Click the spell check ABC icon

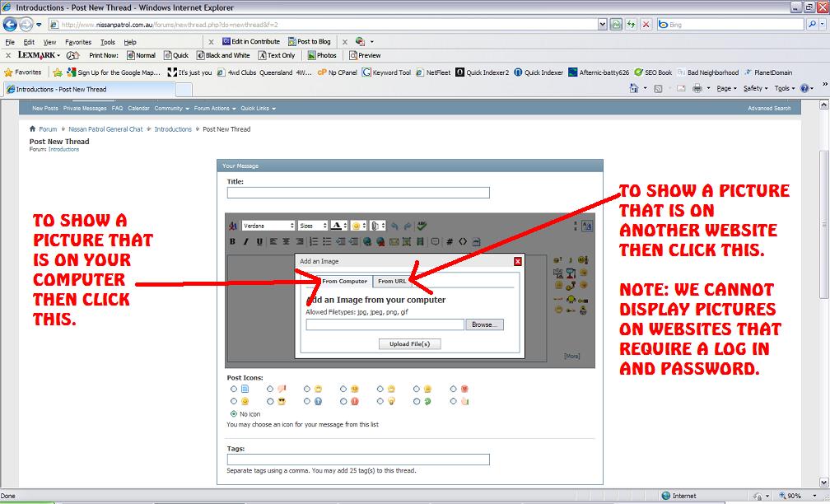click(422, 226)
